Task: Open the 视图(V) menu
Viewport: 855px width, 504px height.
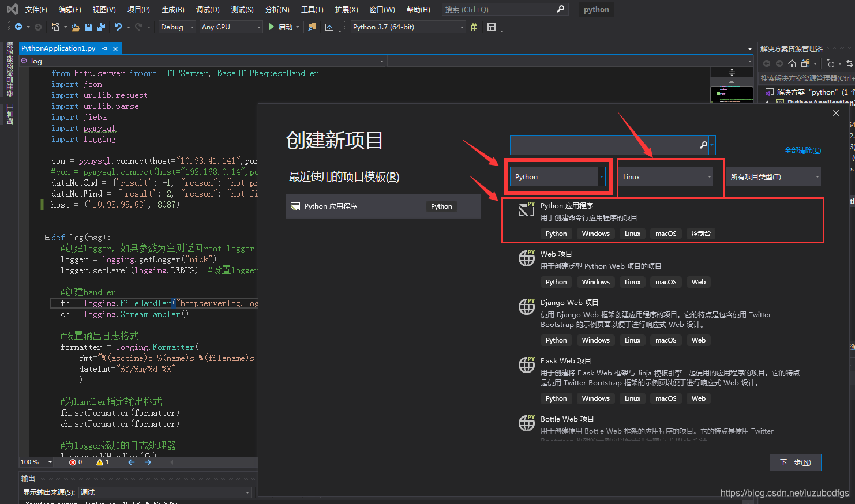Action: click(x=104, y=9)
